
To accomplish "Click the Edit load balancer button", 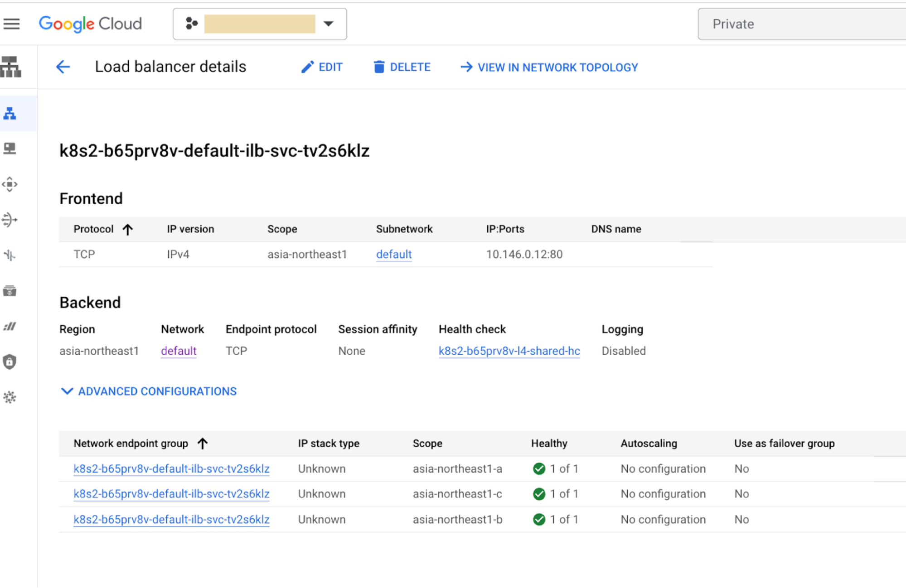I will (322, 67).
